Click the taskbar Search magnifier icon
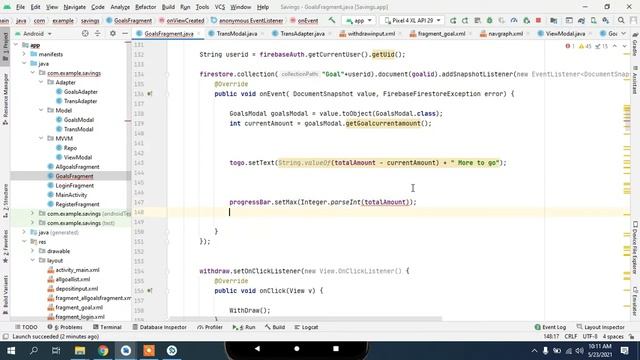 coord(34,351)
